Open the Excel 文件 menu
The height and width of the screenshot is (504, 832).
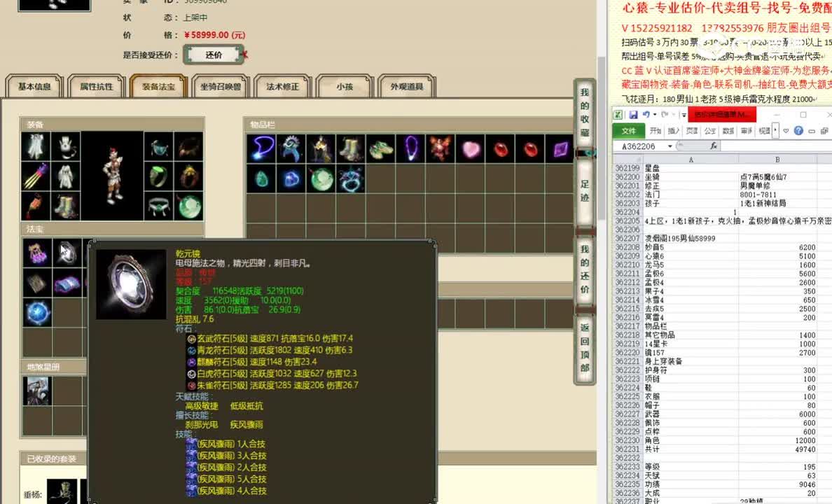tap(629, 131)
